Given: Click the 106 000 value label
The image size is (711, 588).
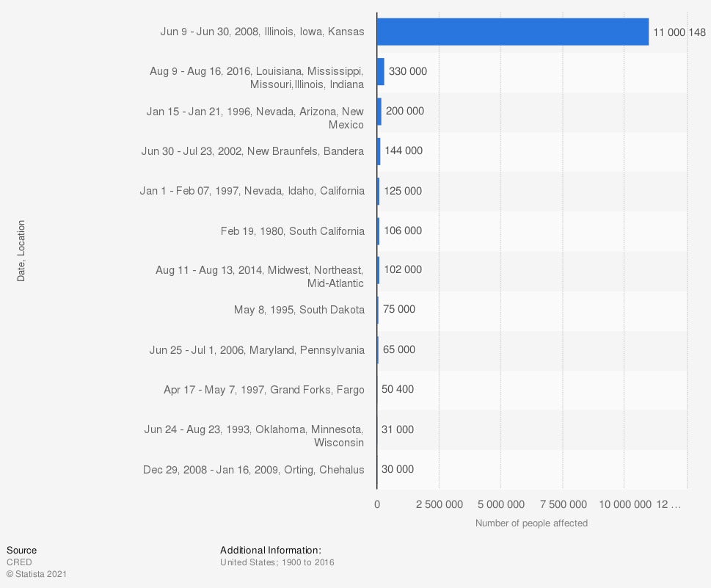Looking at the screenshot, I should click(403, 231).
